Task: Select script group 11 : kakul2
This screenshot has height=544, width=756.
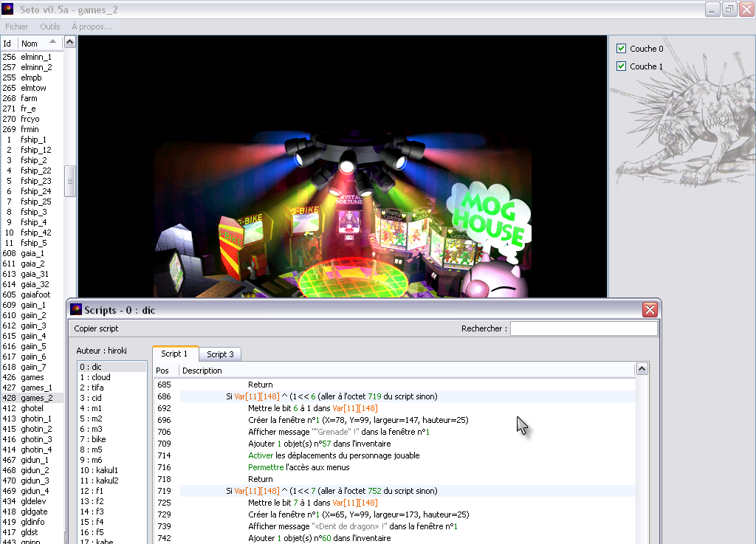Action: (x=112, y=481)
